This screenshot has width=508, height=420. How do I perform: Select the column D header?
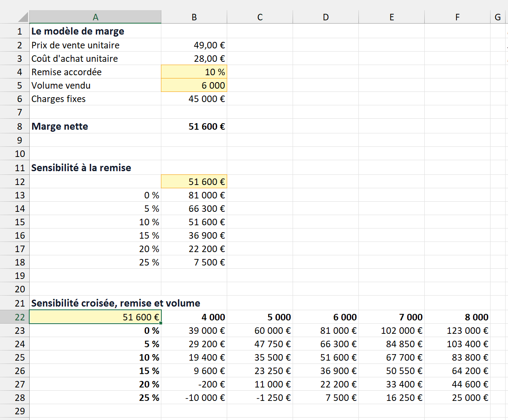point(326,17)
